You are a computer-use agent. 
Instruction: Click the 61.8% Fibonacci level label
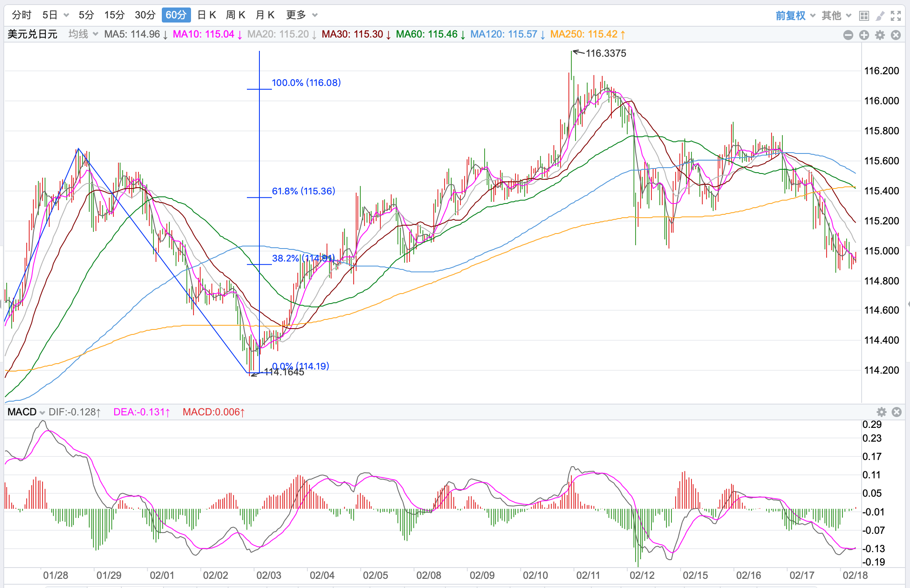click(x=303, y=191)
